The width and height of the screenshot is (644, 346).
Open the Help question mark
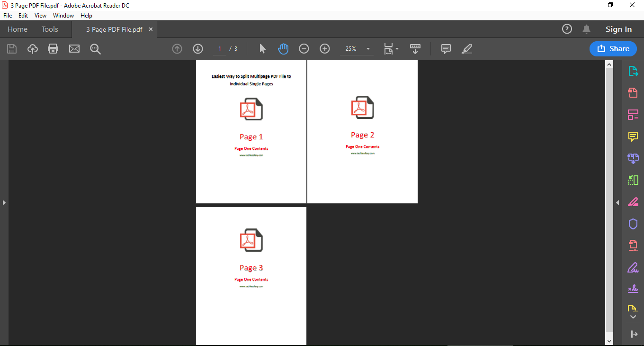pos(567,29)
